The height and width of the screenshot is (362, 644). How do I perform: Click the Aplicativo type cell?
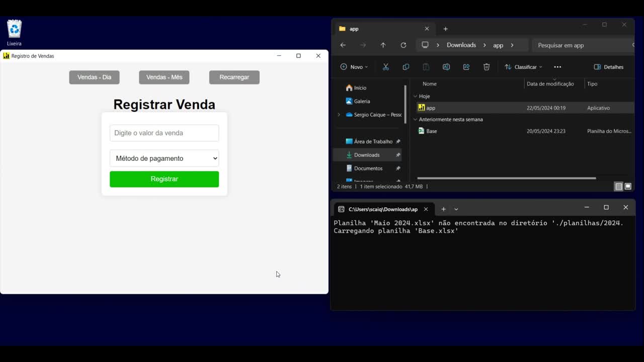click(598, 108)
